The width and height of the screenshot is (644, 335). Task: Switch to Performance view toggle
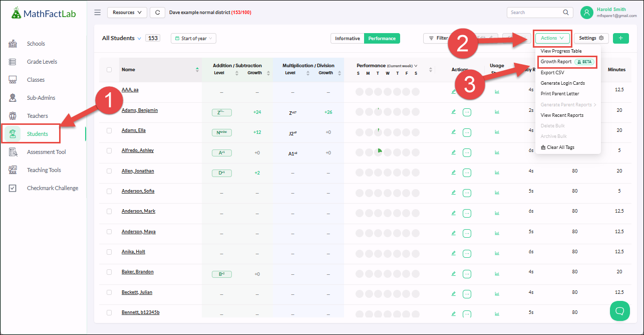(x=382, y=38)
